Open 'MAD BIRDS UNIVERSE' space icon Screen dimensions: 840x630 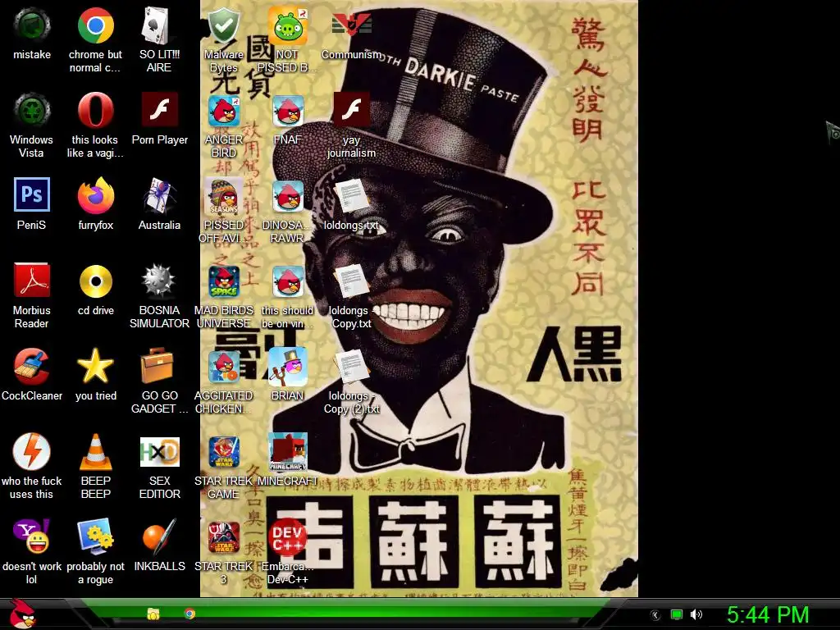coord(223,282)
